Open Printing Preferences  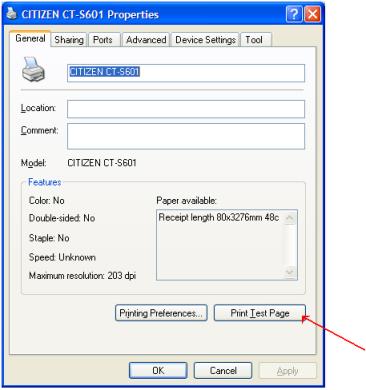pos(161,313)
